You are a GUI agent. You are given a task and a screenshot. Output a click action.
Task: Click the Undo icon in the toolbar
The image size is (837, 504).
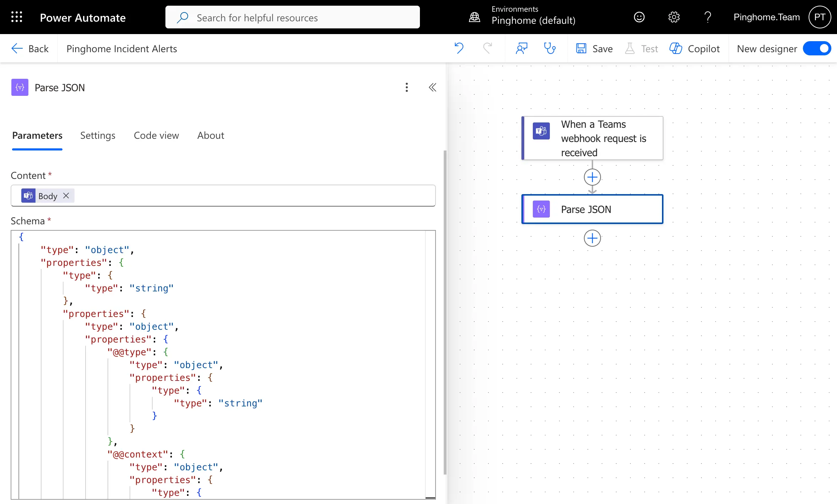click(x=459, y=48)
